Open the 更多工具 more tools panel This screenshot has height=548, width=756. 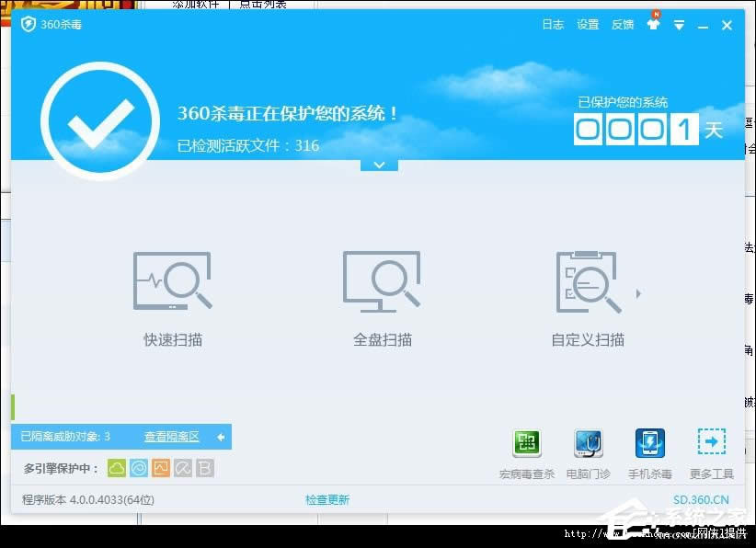point(711,442)
